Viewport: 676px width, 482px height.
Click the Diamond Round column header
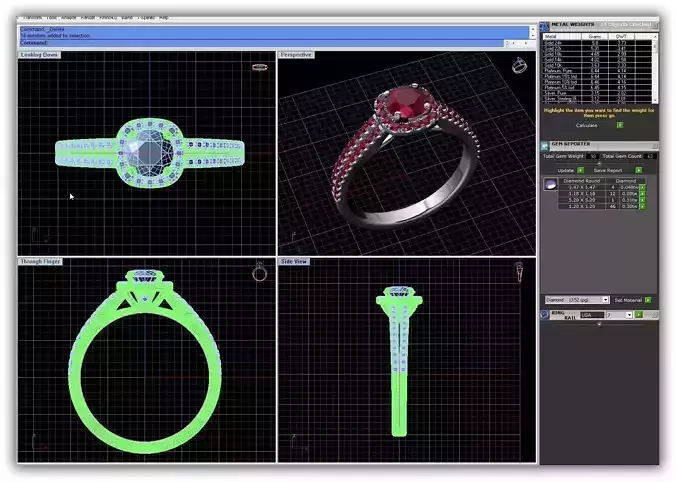tap(582, 181)
